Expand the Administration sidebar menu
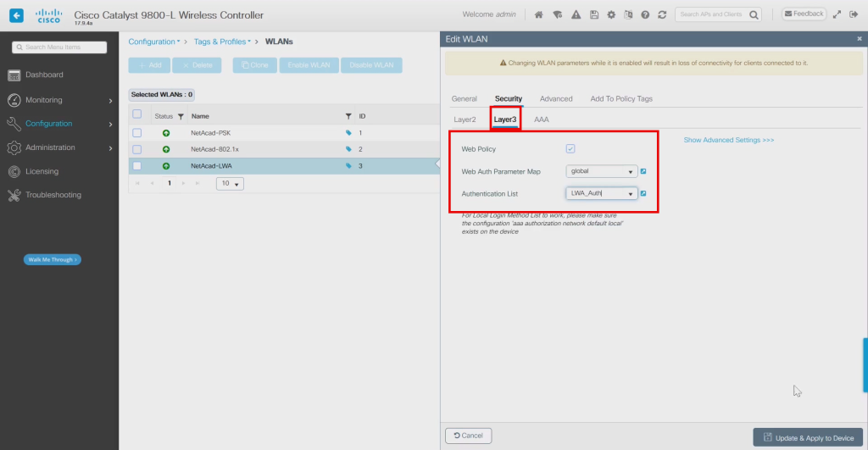Image resolution: width=868 pixels, height=450 pixels. (x=59, y=147)
